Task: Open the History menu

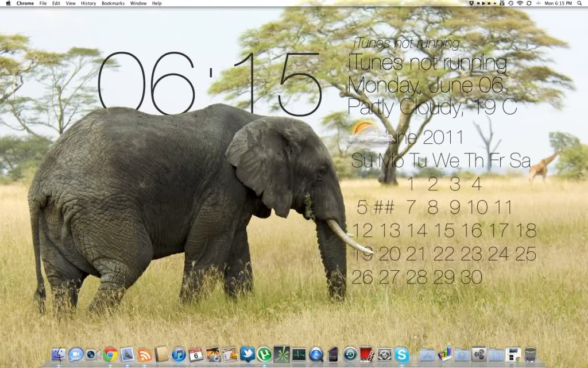Action: coord(88,3)
